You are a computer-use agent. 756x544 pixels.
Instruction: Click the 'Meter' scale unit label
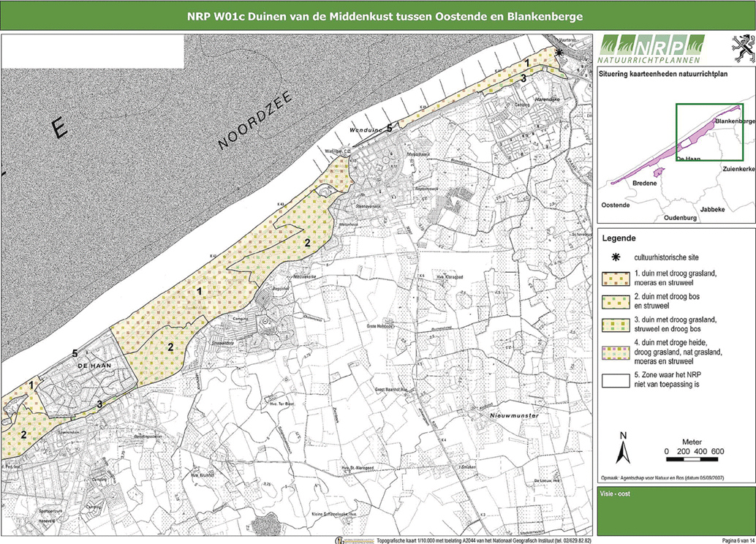[692, 442]
